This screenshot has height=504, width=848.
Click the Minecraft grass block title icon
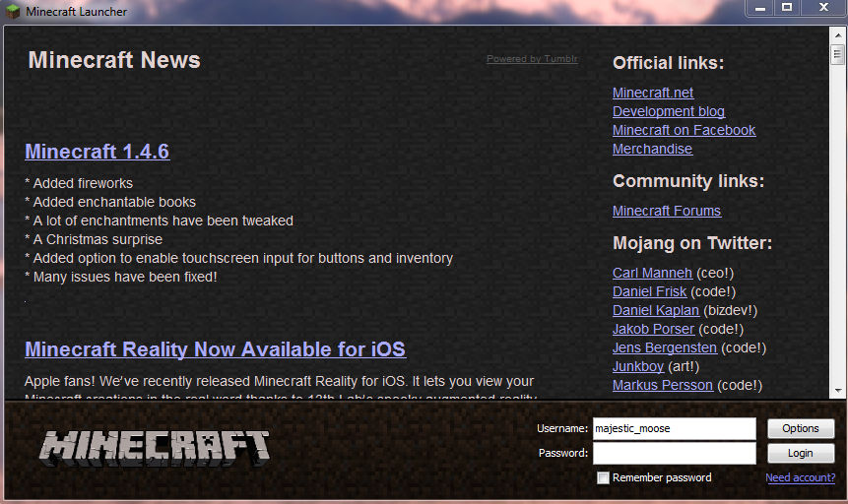13,12
